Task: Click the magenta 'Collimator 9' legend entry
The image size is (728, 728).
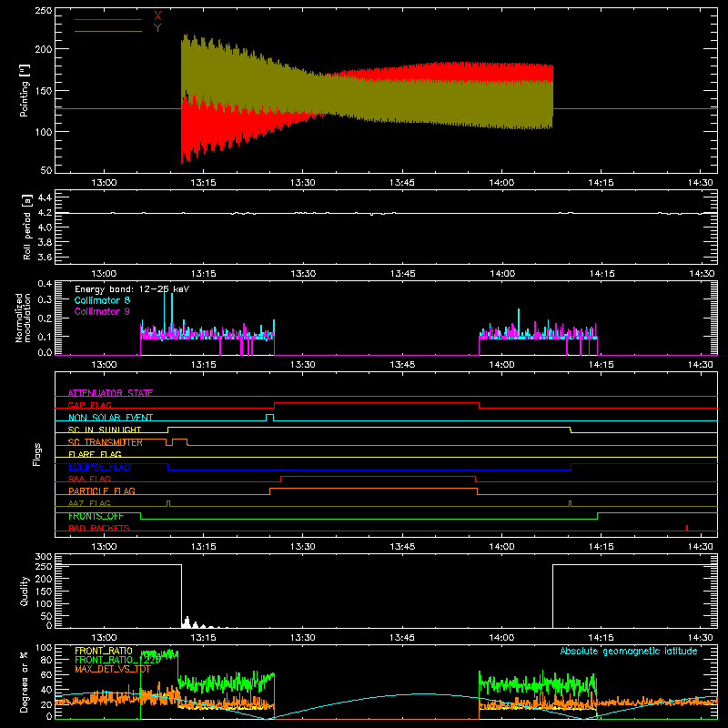Action: click(102, 311)
